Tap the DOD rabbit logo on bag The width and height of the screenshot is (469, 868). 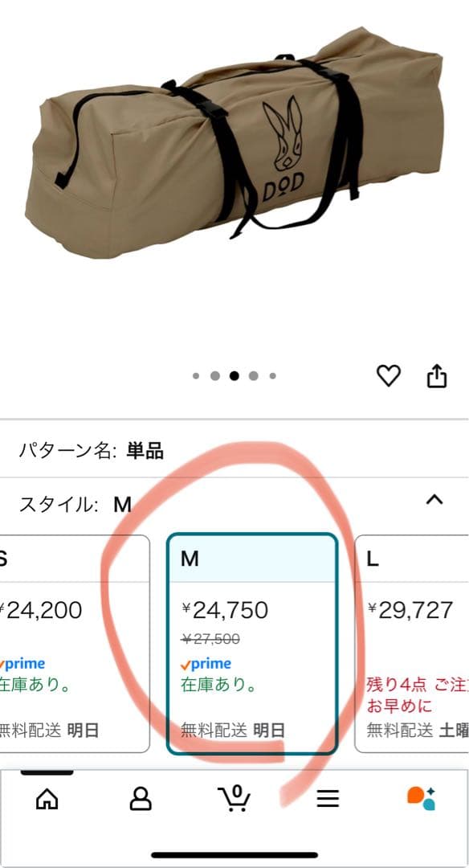click(283, 149)
